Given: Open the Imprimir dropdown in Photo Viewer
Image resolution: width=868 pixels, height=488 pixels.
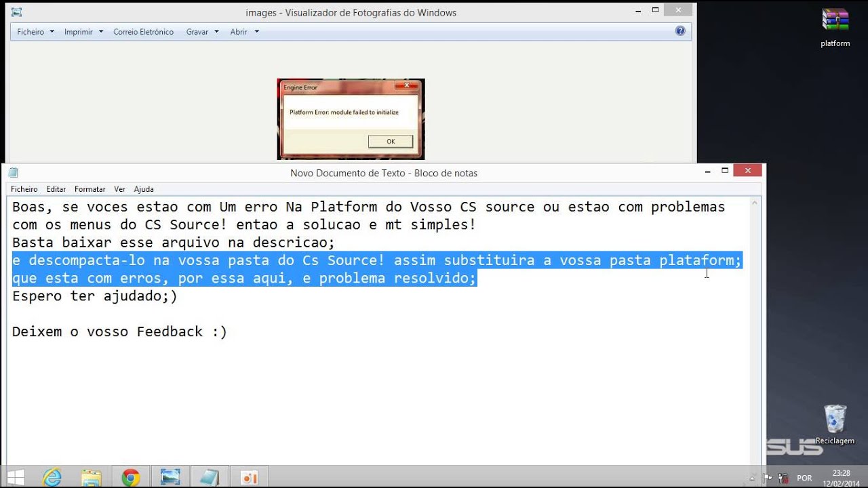Looking at the screenshot, I should coord(83,32).
